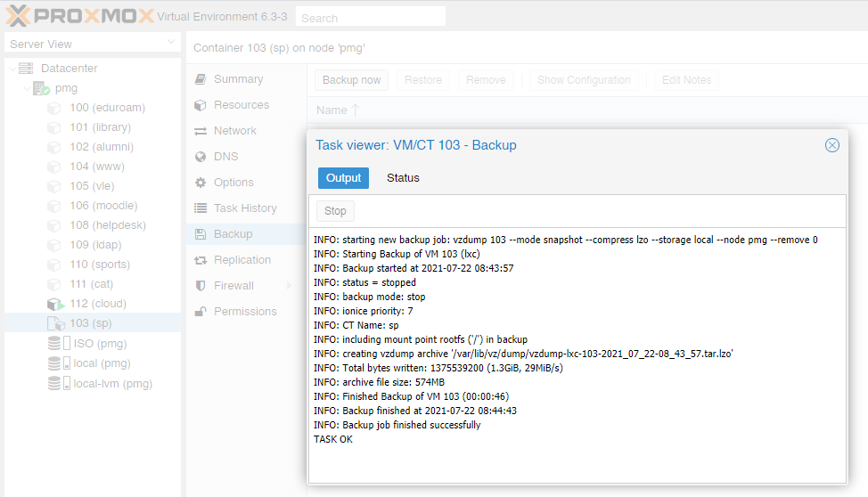
Task: Click container icon for 100 (eduroam)
Action: pos(53,108)
